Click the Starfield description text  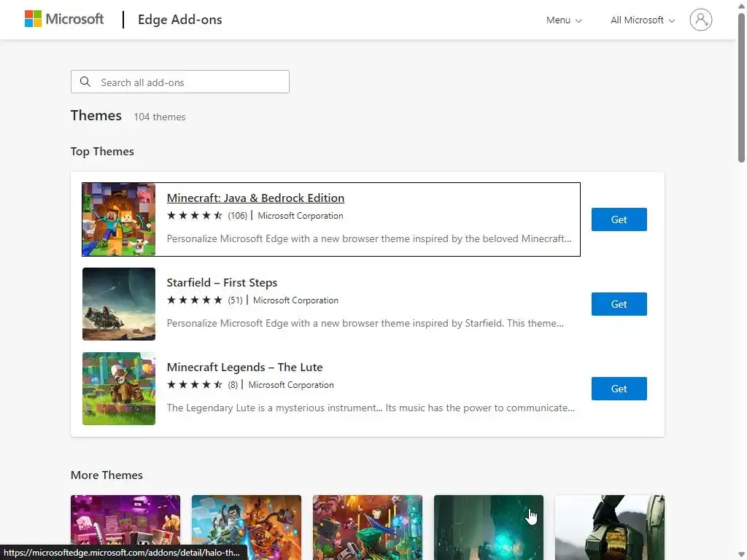pos(365,323)
